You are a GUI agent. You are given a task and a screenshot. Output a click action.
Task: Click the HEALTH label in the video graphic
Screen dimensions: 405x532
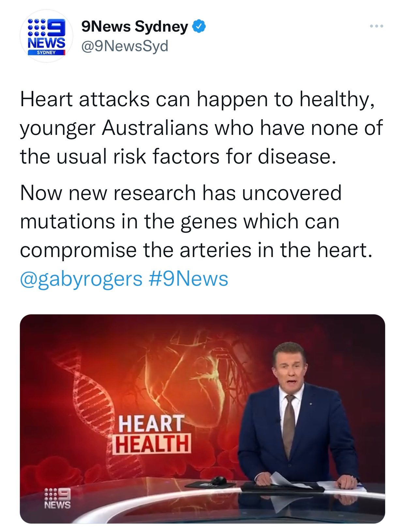pos(152,444)
